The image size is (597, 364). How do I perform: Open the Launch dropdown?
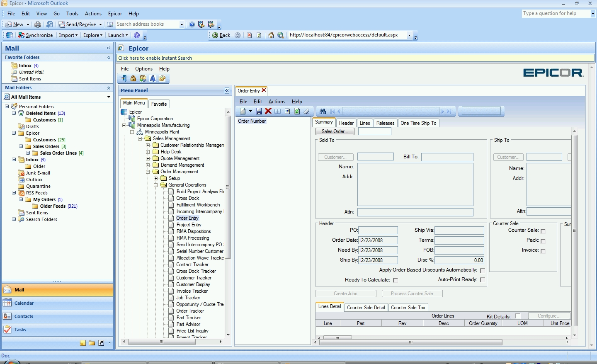click(118, 35)
